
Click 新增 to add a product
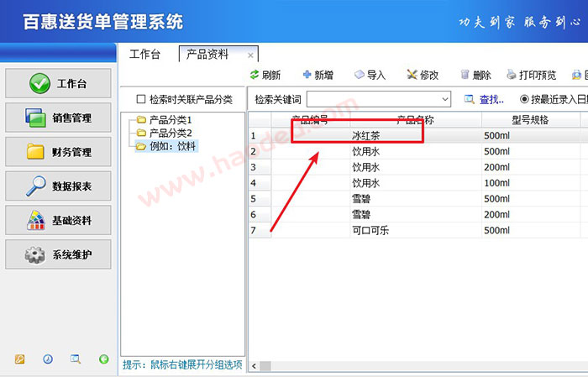click(x=318, y=75)
